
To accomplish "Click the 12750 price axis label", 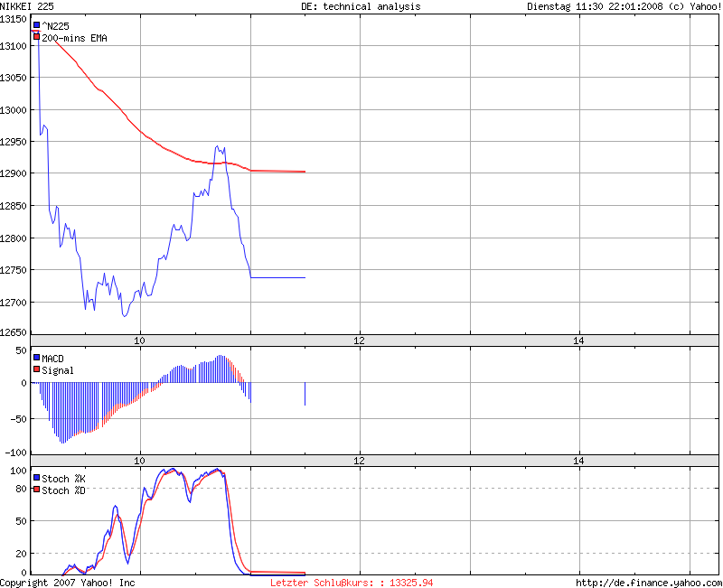I will [x=14, y=270].
